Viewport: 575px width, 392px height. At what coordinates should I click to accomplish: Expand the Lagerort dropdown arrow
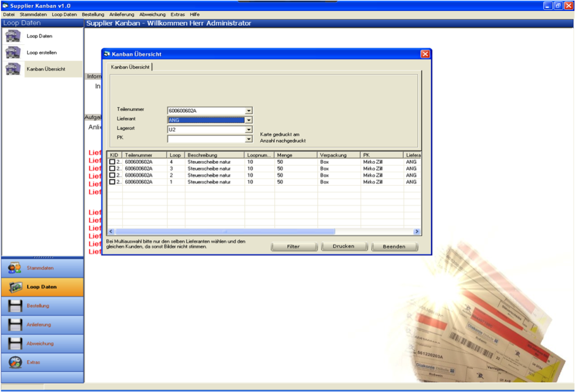point(249,129)
